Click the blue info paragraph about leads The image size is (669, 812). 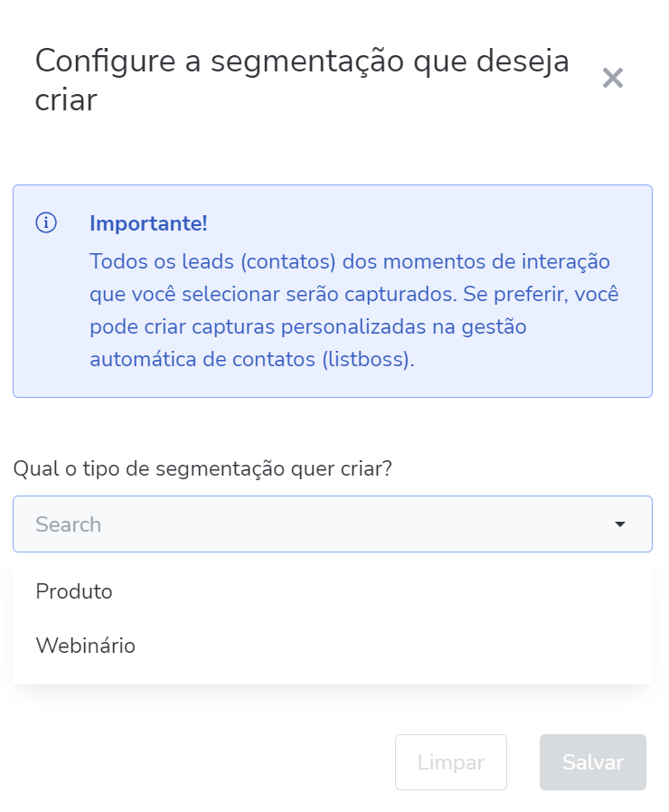[x=354, y=310]
